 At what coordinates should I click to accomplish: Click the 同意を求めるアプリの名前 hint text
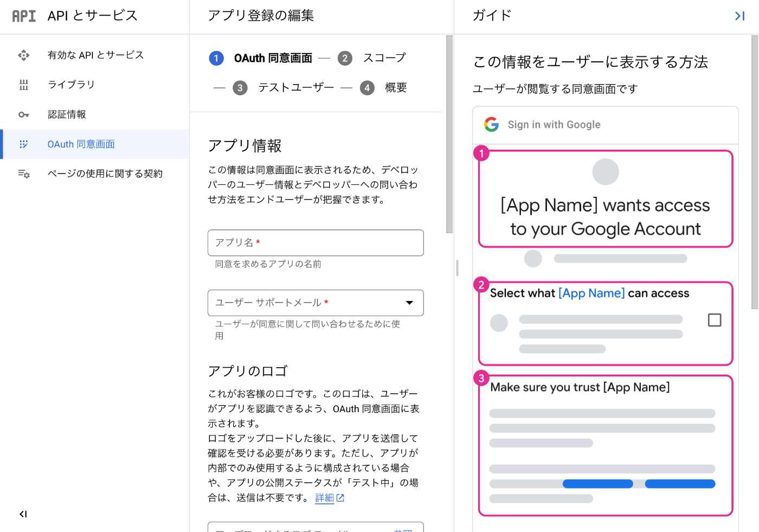268,264
